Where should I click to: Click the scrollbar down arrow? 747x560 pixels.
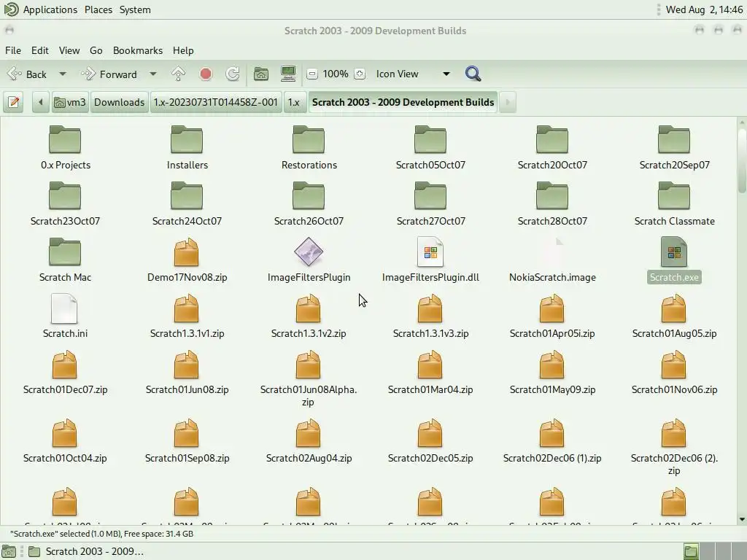tap(742, 519)
